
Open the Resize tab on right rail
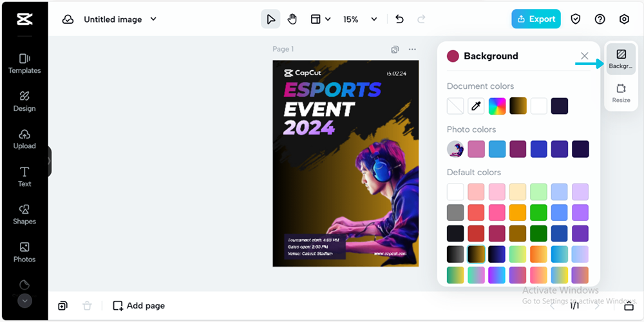pyautogui.click(x=621, y=93)
